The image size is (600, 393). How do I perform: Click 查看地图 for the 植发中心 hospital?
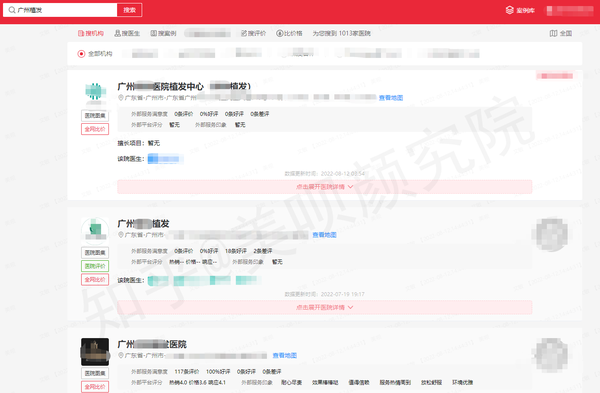pos(391,98)
